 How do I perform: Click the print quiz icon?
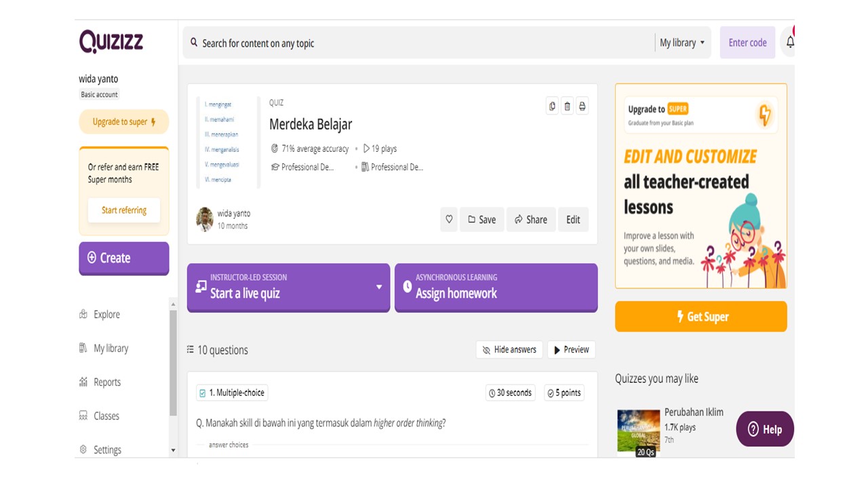582,106
